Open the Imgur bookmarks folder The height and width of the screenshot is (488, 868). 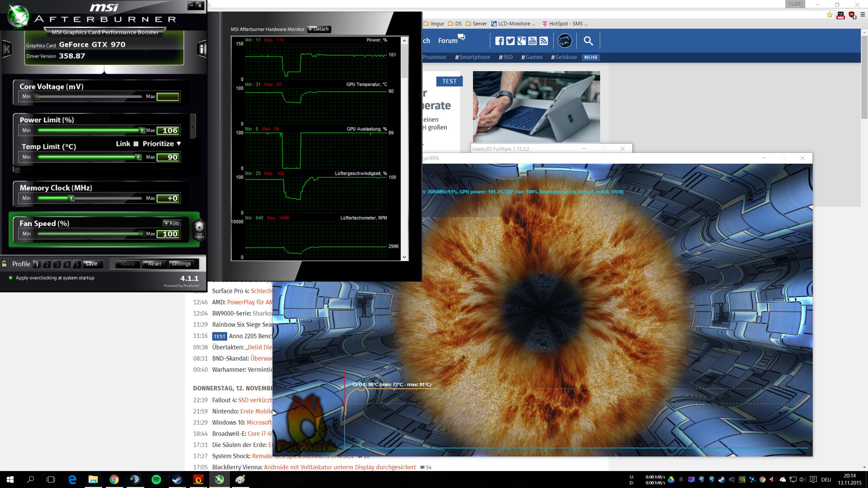pos(434,24)
